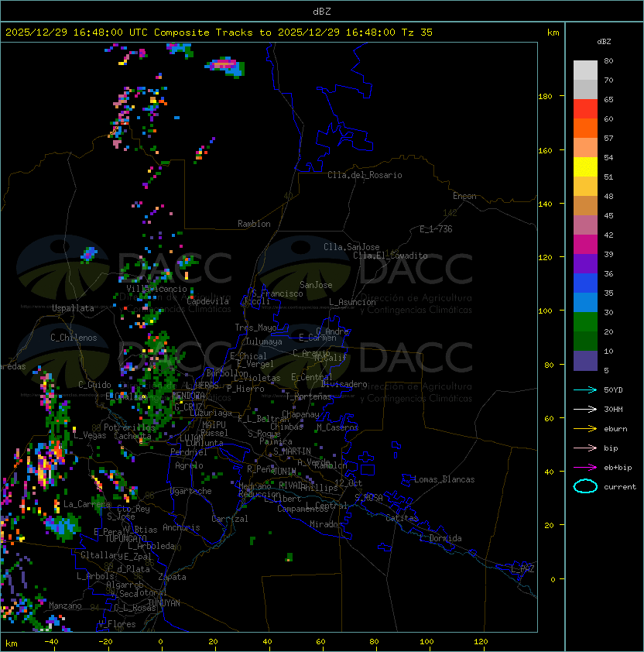
Task: Click the 'Encon' map label
Action: [x=464, y=196]
